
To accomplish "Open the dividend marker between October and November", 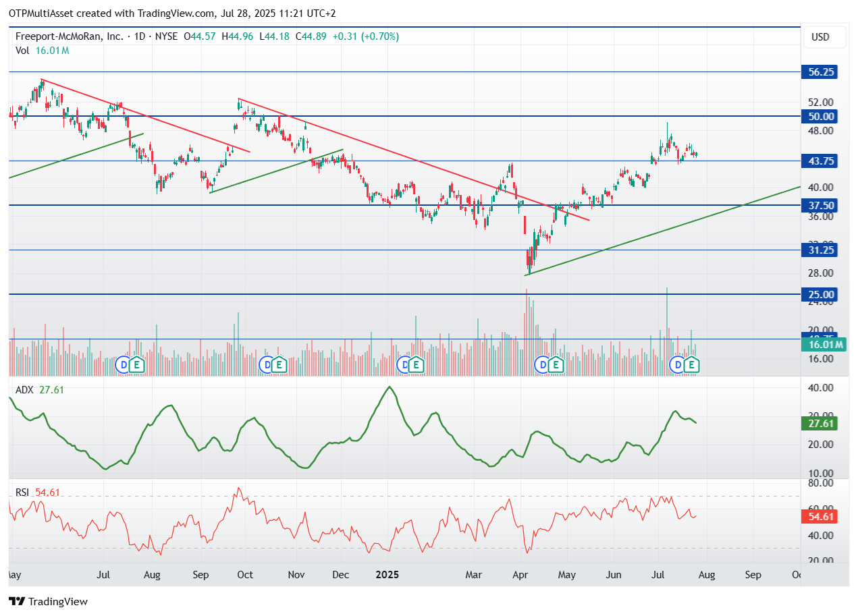I will [x=267, y=365].
